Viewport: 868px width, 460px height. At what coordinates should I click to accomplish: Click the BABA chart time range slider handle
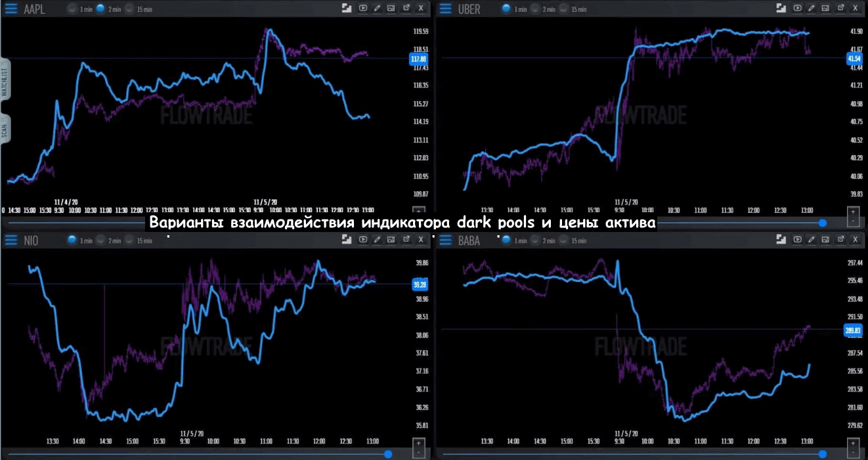(x=821, y=454)
